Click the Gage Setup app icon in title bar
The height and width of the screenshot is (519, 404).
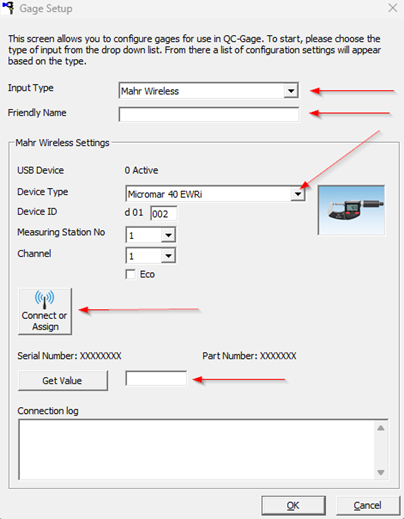(x=8, y=8)
